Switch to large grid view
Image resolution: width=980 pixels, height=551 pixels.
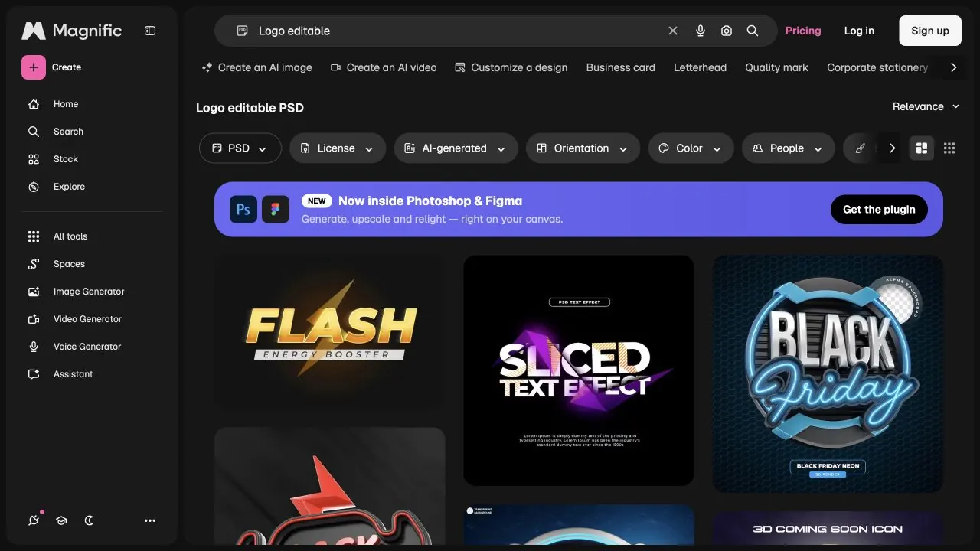(x=922, y=148)
